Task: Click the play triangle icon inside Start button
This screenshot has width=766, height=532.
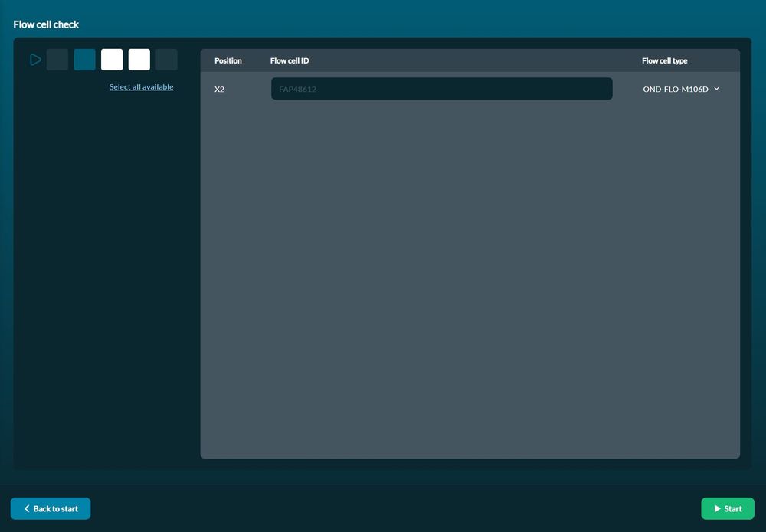Action: pos(717,508)
